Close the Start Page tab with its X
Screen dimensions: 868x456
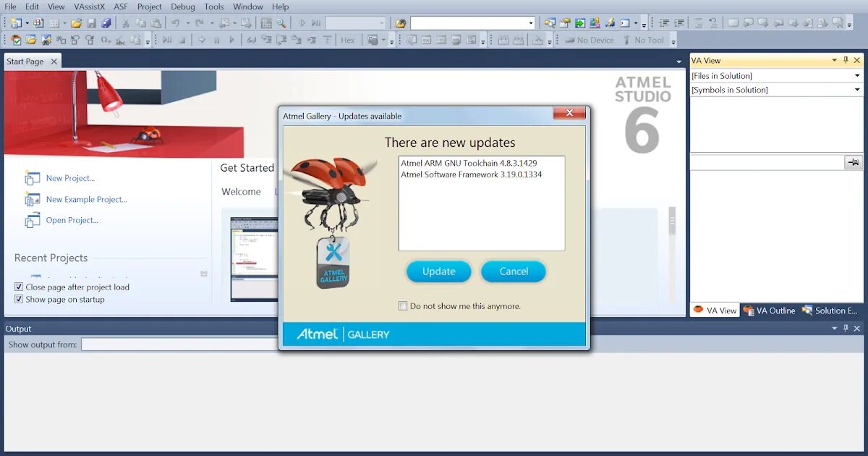click(54, 62)
